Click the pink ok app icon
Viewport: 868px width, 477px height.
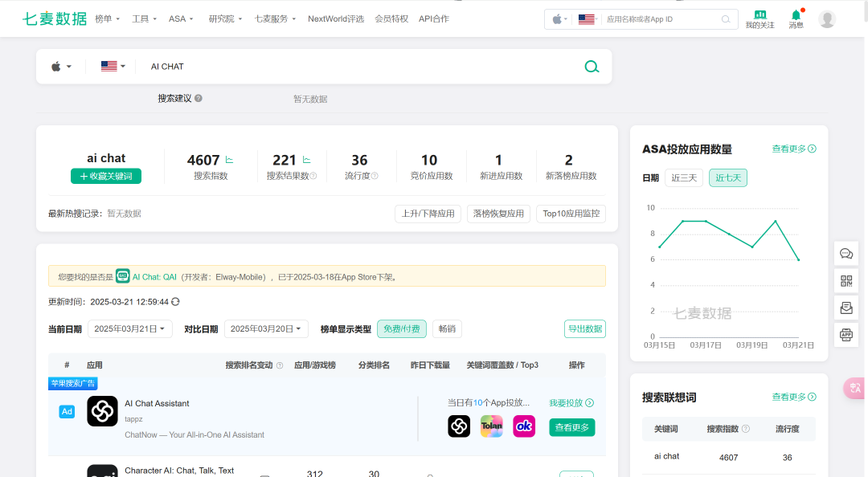524,426
